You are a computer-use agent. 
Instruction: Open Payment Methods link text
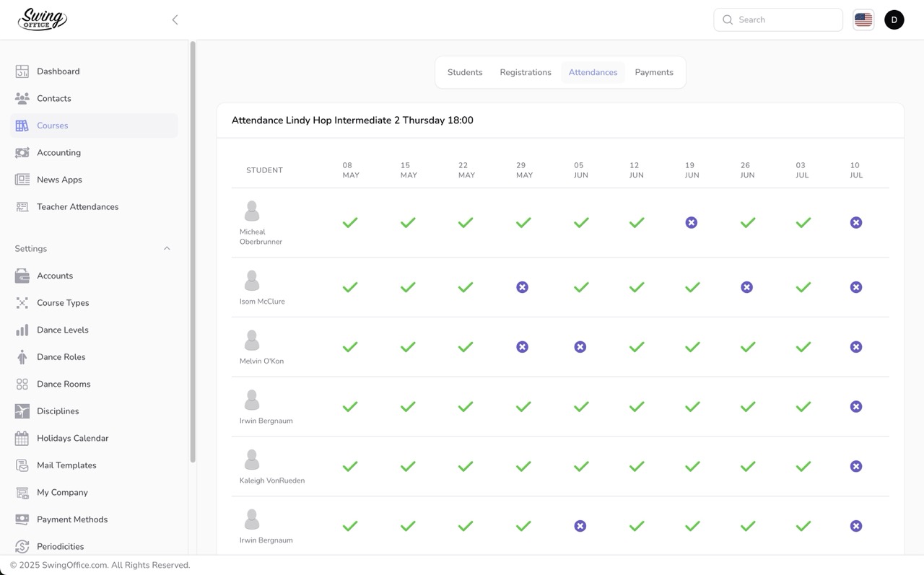point(72,519)
